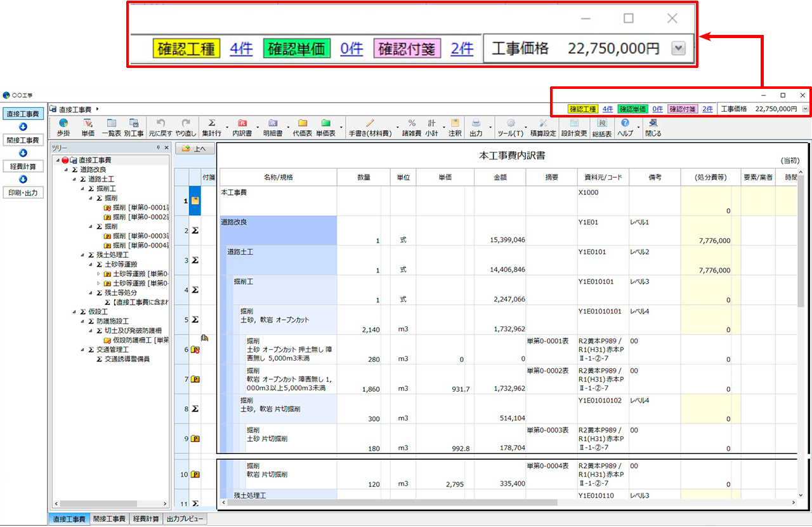Click the note icon in row 1
This screenshot has width=812, height=527.
pyautogui.click(x=195, y=201)
